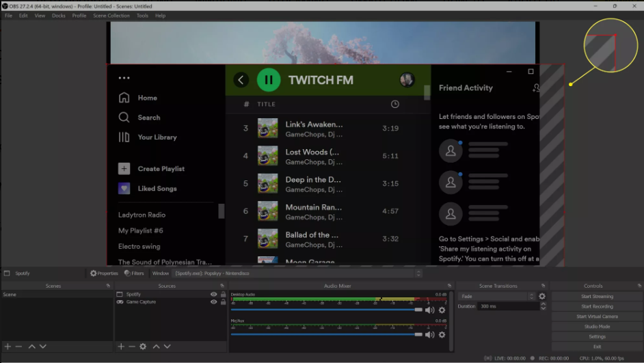Click the Exit button
The image size is (644, 363).
click(x=598, y=347)
